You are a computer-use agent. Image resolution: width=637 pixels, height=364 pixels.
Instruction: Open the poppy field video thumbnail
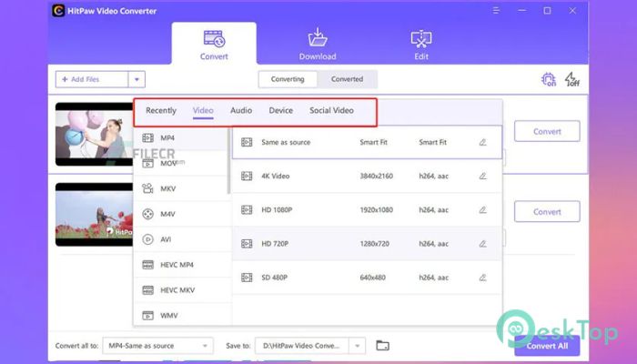[x=95, y=214]
